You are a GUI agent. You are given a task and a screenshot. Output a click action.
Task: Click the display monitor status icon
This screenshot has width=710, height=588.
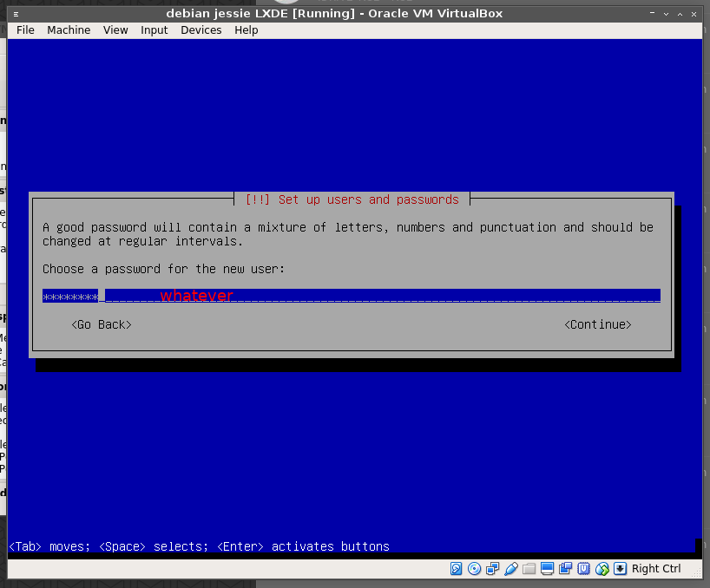point(547,569)
